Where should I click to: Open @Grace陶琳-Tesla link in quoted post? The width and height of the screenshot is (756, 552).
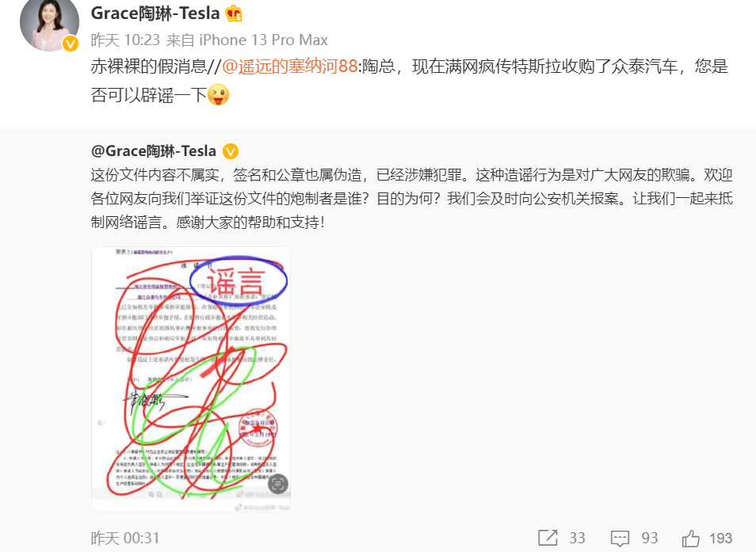153,151
